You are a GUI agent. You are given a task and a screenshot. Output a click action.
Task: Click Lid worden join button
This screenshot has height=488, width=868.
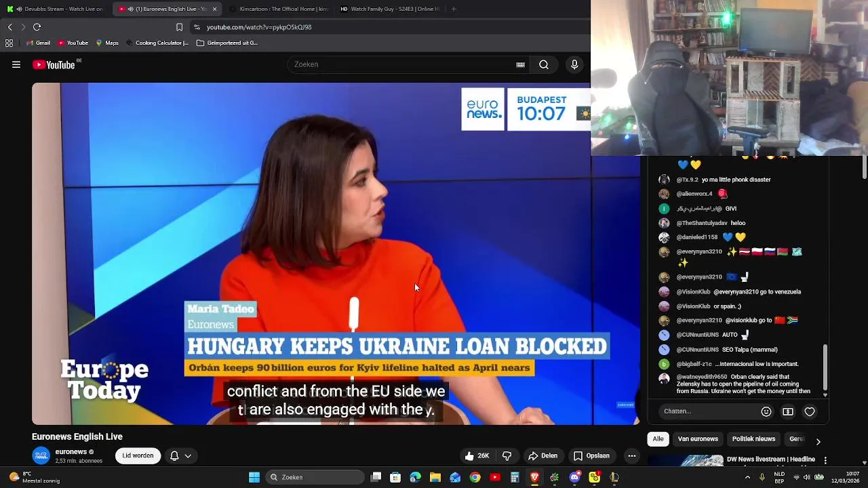[x=138, y=455]
